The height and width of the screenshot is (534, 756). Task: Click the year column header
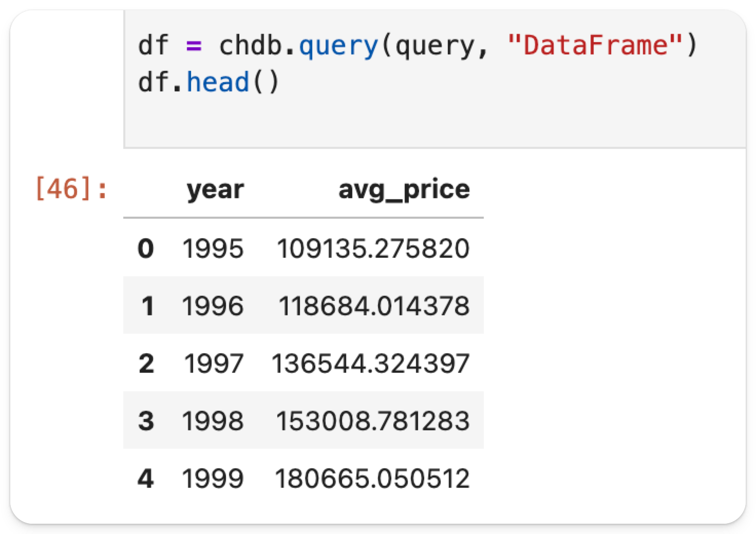tap(215, 190)
